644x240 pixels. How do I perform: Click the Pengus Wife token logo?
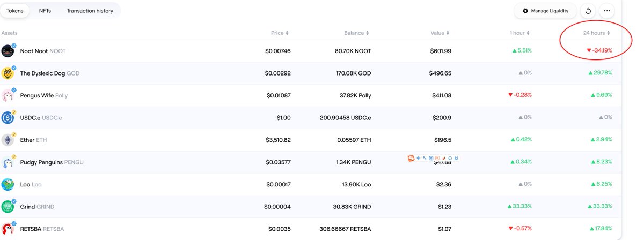click(x=8, y=96)
